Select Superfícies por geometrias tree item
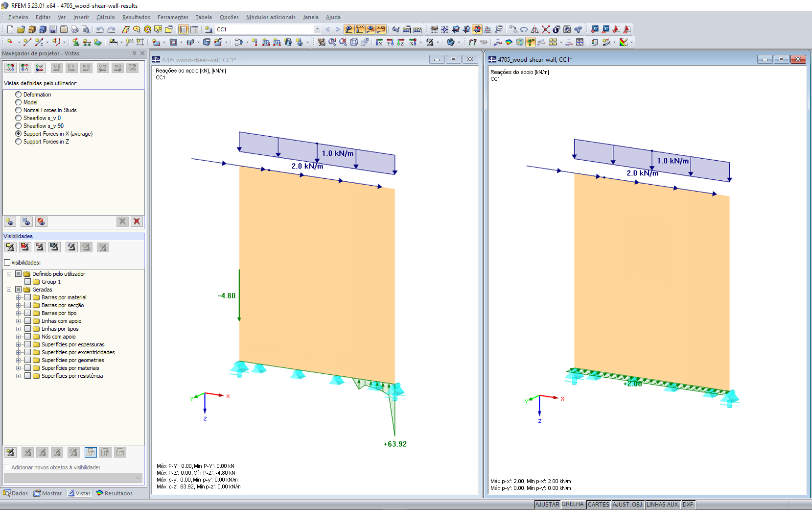 tap(72, 360)
